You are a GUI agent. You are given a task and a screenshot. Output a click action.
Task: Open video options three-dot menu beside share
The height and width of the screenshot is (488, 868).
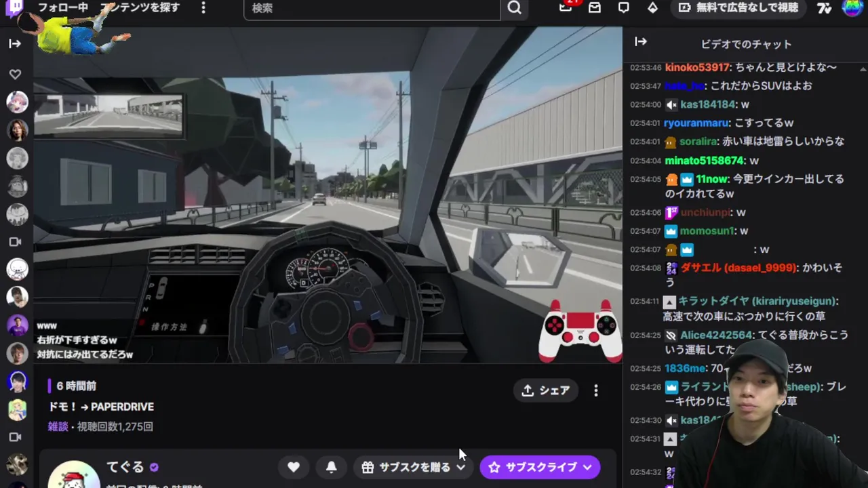pos(596,390)
